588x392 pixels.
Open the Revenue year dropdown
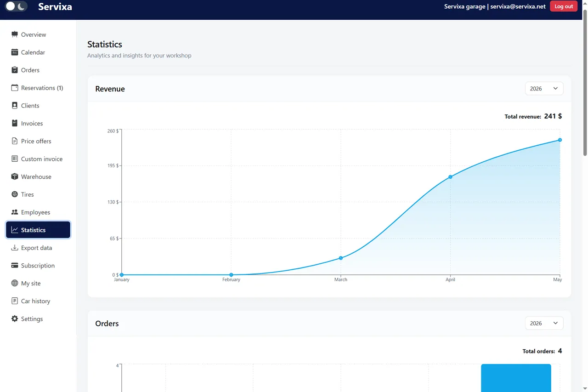[x=544, y=89]
